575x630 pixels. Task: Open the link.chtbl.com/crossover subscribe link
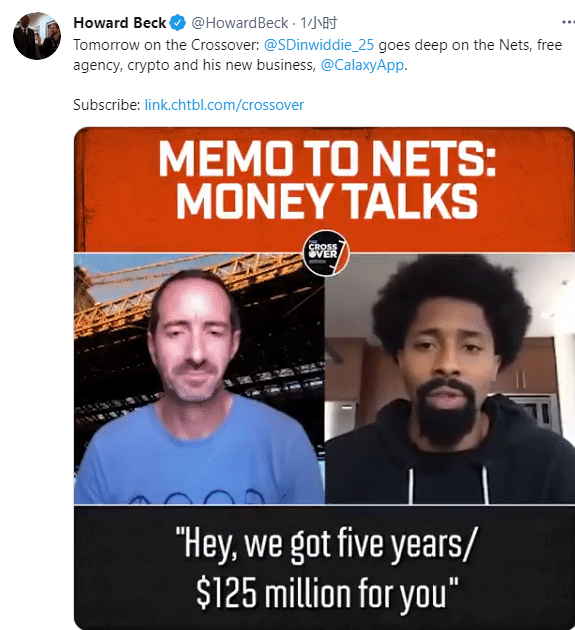coord(224,105)
